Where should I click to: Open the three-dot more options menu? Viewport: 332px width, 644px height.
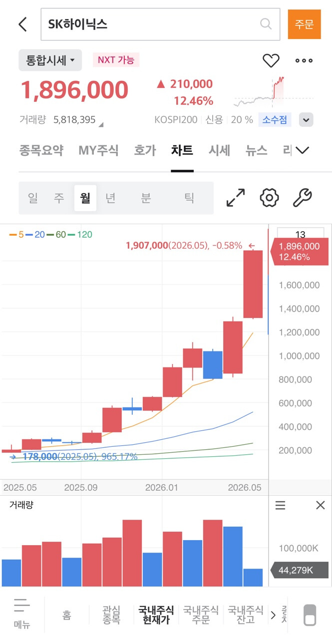(304, 60)
